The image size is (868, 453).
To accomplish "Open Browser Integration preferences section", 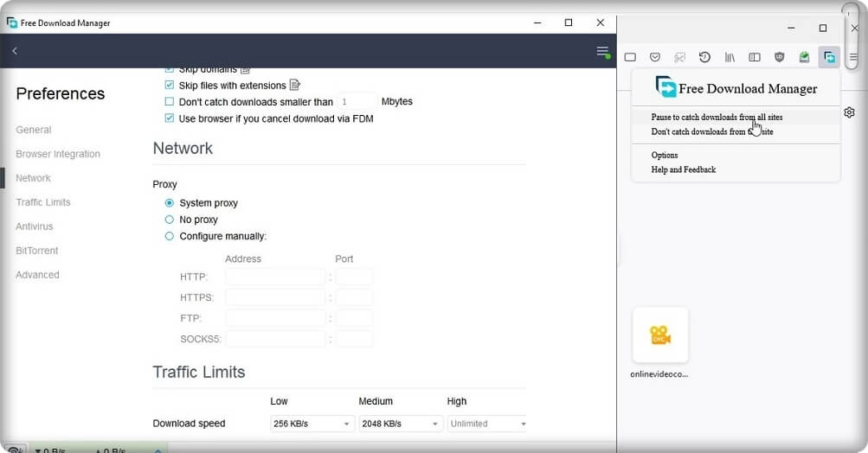I will 58,154.
